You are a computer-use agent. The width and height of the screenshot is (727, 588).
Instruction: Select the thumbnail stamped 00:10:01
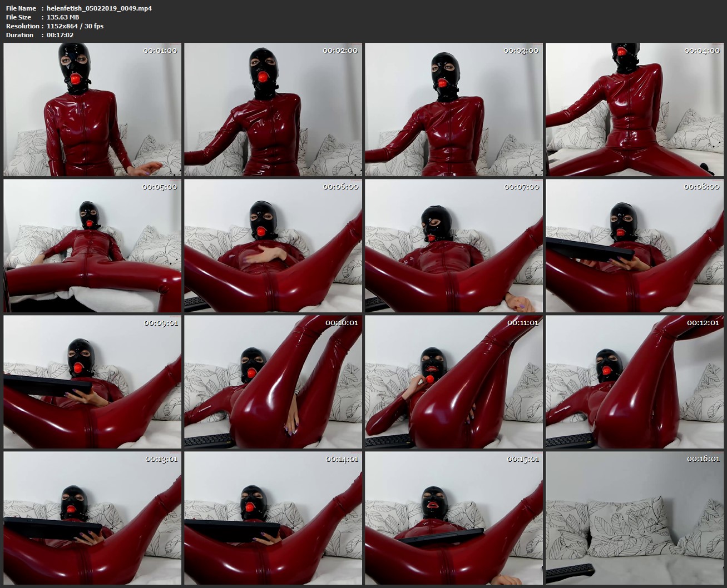pos(273,382)
